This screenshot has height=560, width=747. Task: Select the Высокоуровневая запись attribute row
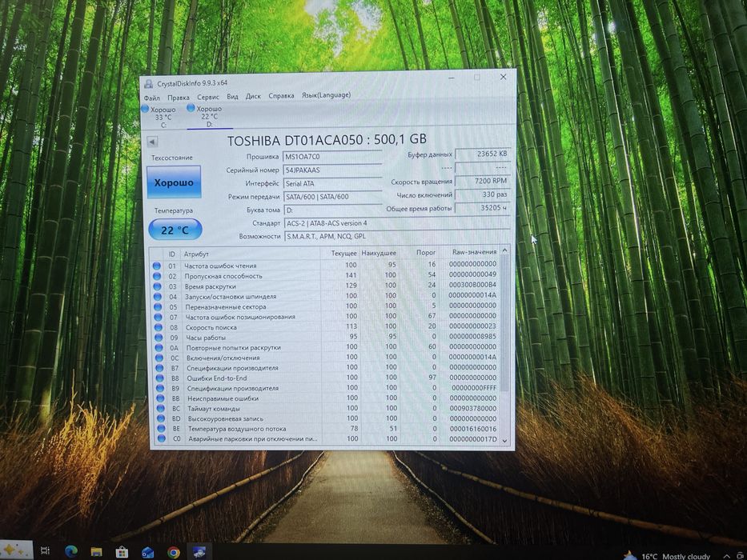(x=328, y=418)
